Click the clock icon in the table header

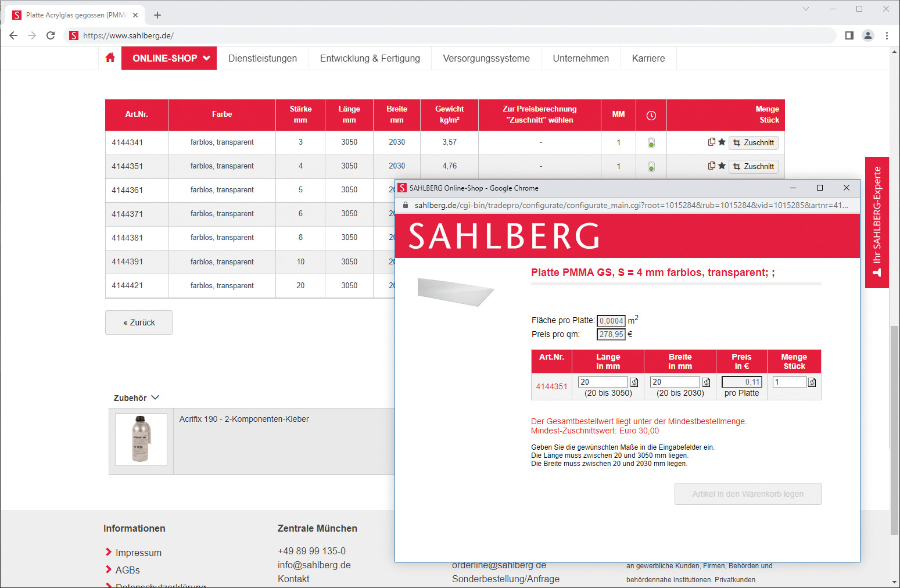point(651,115)
